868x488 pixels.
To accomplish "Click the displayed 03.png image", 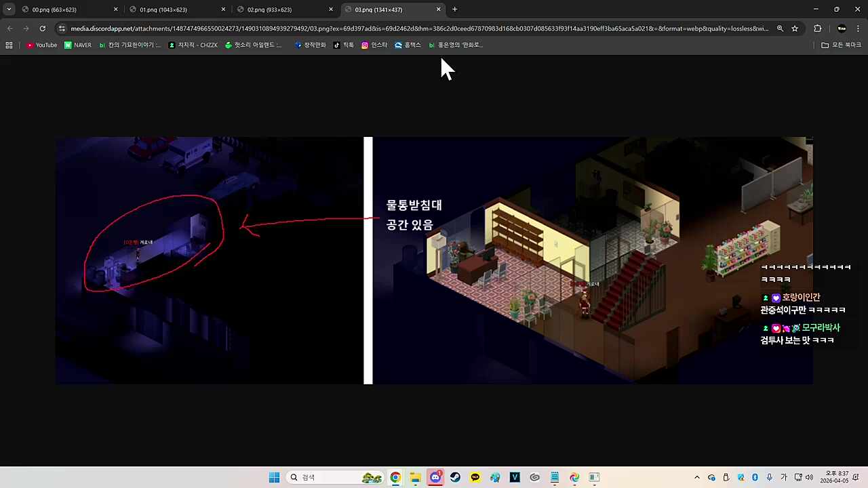I will tap(434, 260).
